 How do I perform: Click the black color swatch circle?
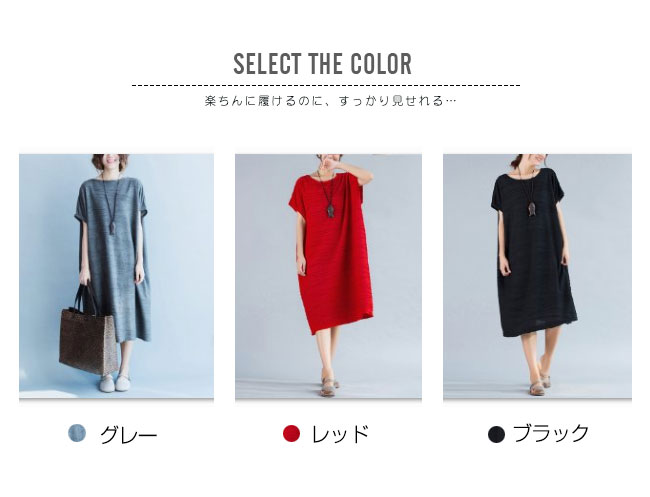point(496,434)
